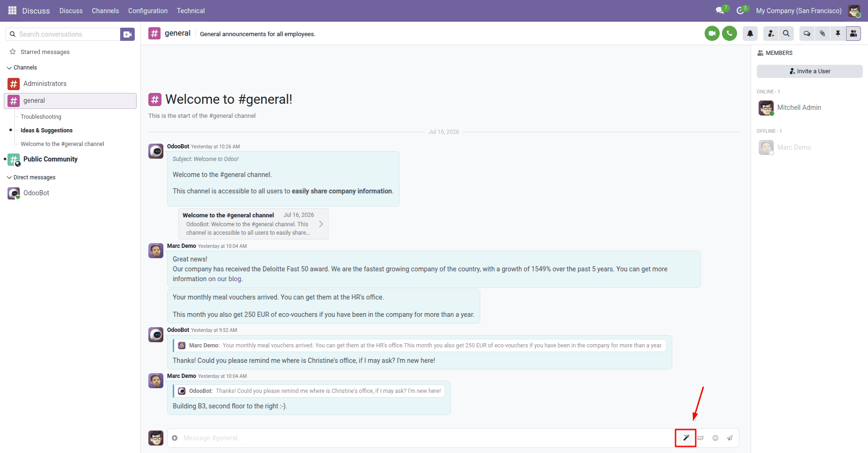Open the emoji picker in composer
Screen dimensions: 868x453
(715, 438)
